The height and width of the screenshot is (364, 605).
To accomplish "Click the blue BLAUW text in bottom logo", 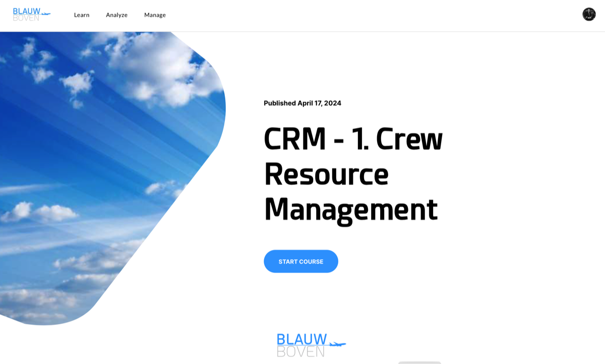I will [301, 339].
